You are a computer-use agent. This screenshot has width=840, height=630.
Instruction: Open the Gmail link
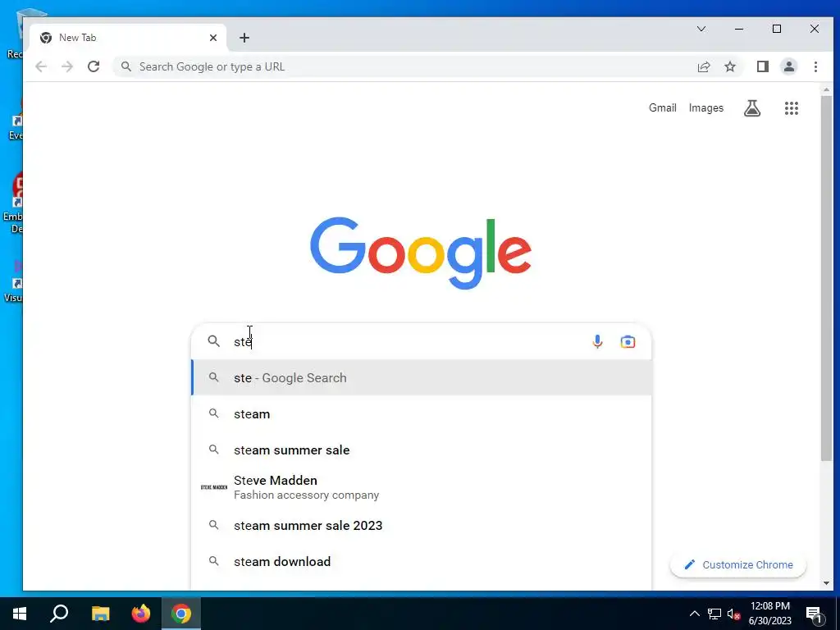point(663,107)
